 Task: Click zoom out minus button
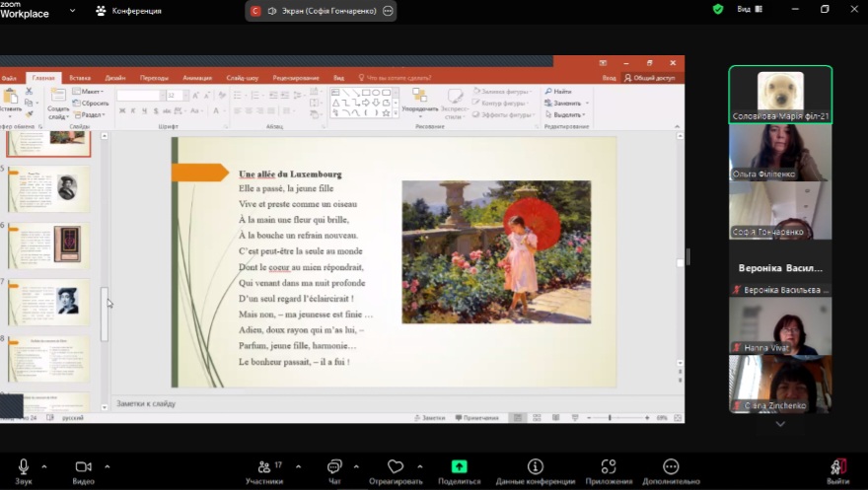[x=589, y=418]
